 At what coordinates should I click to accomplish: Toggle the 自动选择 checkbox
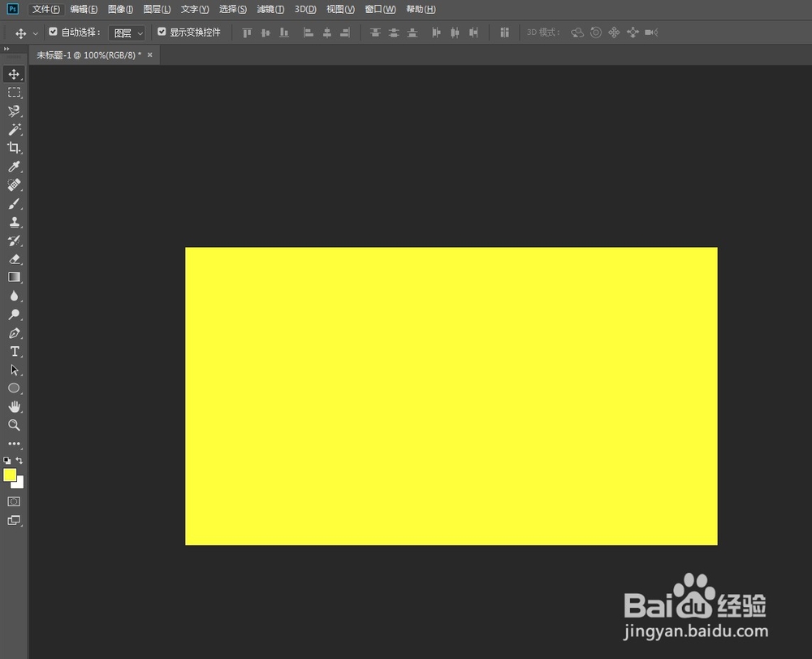[53, 32]
